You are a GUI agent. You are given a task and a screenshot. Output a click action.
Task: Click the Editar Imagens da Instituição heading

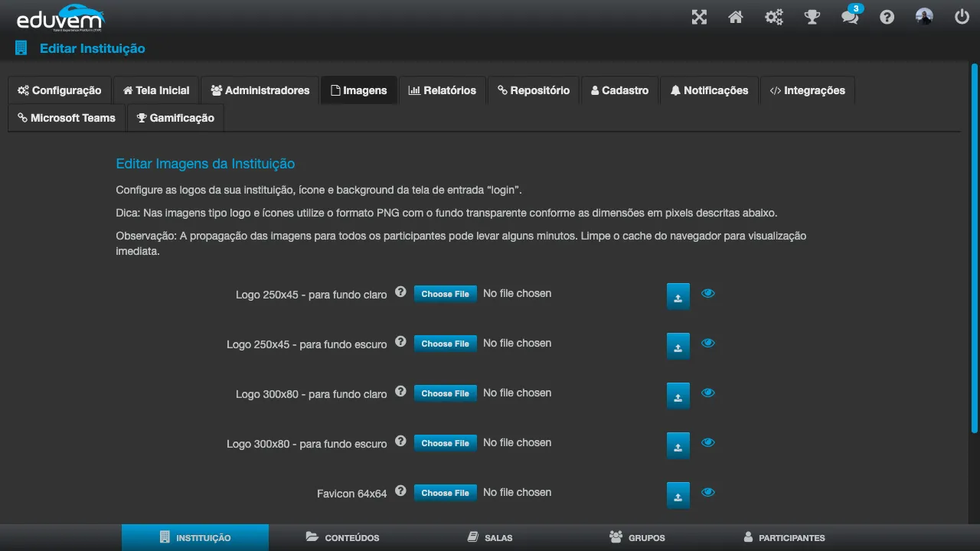click(205, 164)
